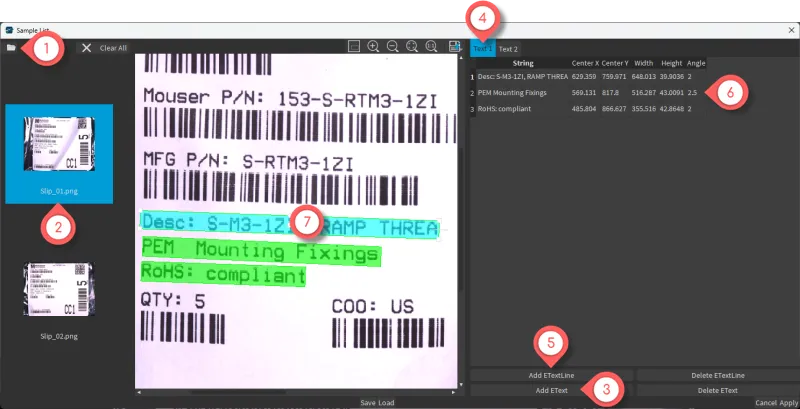This screenshot has width=800, height=409.
Task: Close the Sample List window
Action: [791, 31]
